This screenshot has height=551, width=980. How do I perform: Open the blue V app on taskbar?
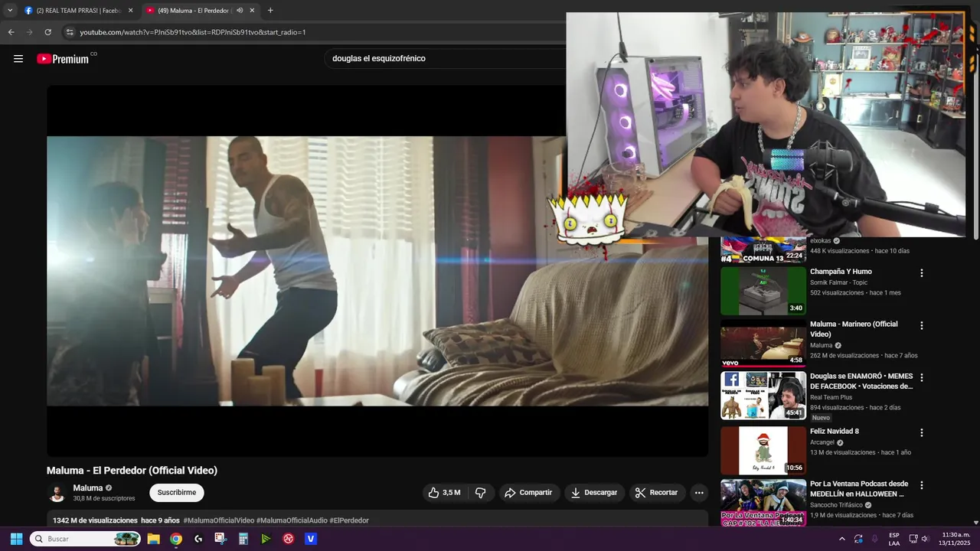[311, 539]
